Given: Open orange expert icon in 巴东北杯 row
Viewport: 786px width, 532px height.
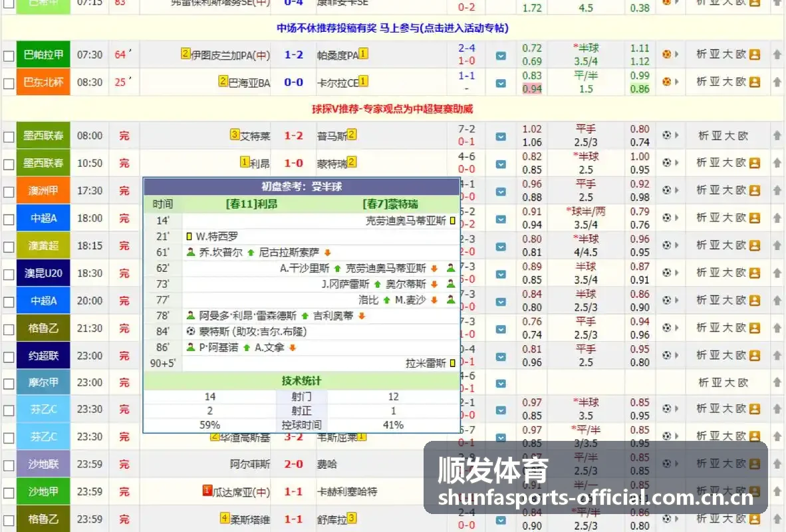Looking at the screenshot, I should [755, 82].
